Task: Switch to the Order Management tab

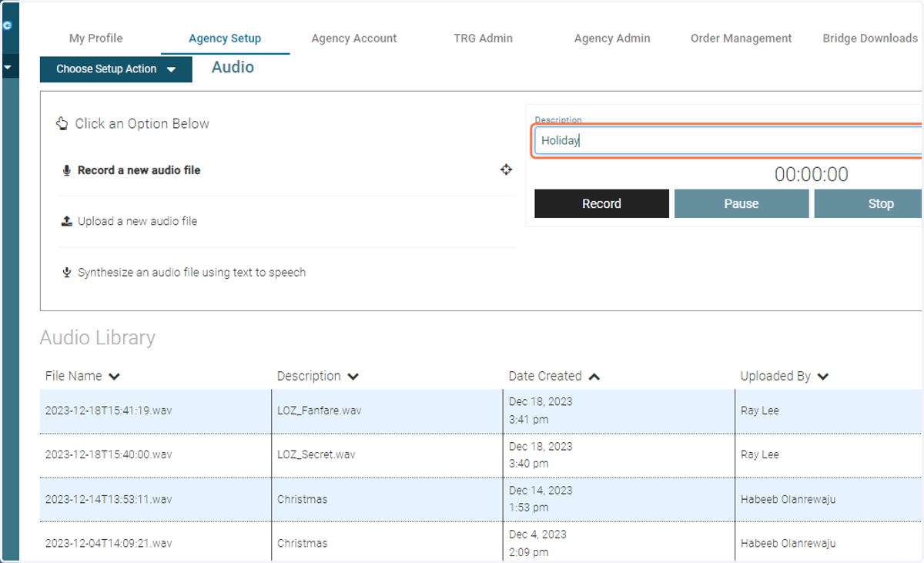Action: (x=741, y=38)
